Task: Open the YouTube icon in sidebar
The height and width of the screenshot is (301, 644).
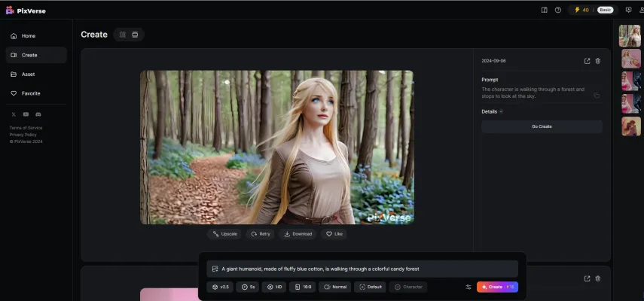Action: coord(26,114)
